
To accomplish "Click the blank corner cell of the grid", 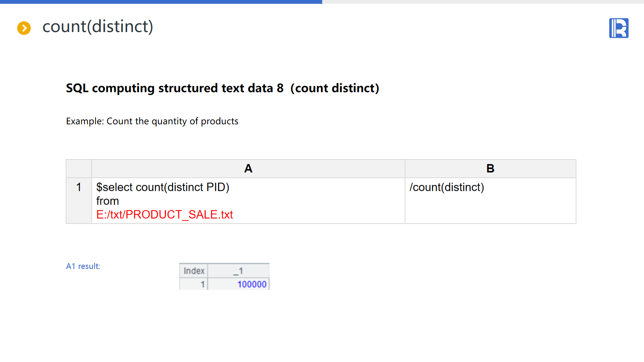I will [79, 169].
